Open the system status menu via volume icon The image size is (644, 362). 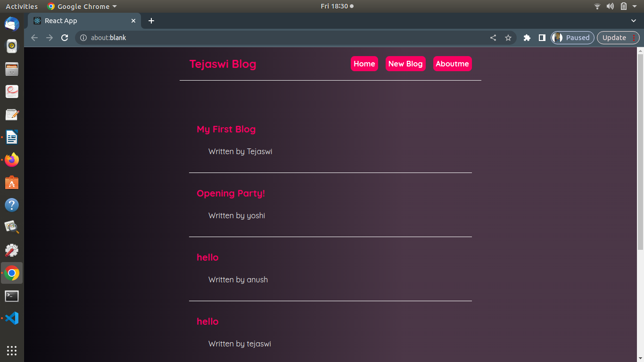pos(610,6)
